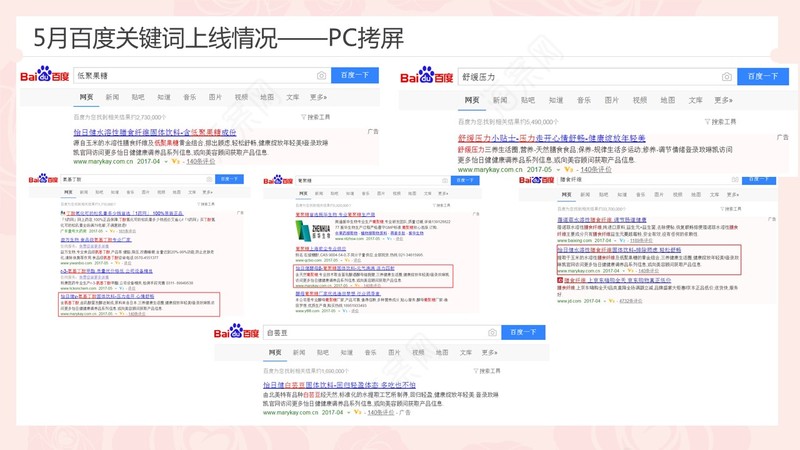Open boxed 怡日健 result in 膳食纤维 search
The height and width of the screenshot is (450, 800).
(x=619, y=250)
